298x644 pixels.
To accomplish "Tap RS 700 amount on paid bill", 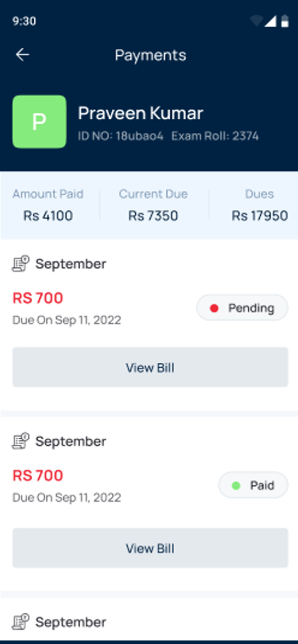I will (x=38, y=475).
